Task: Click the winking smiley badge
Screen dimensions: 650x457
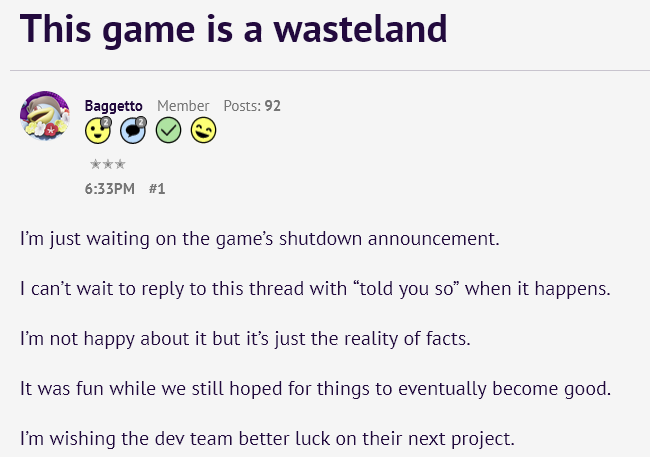Action: point(203,130)
